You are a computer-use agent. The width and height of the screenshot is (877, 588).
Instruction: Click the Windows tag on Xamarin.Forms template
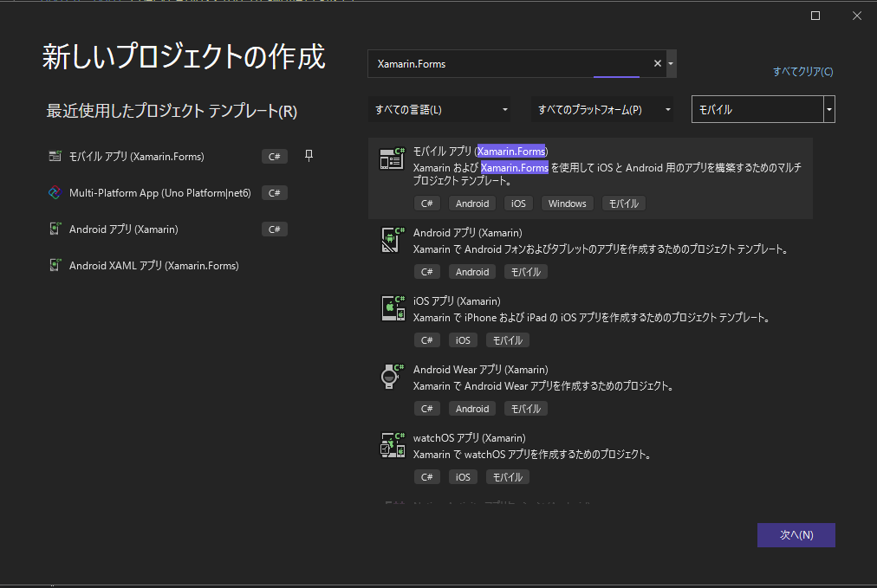coord(567,204)
